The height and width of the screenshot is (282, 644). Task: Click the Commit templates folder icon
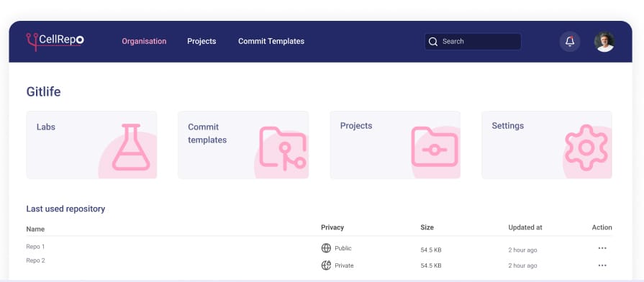click(x=283, y=148)
